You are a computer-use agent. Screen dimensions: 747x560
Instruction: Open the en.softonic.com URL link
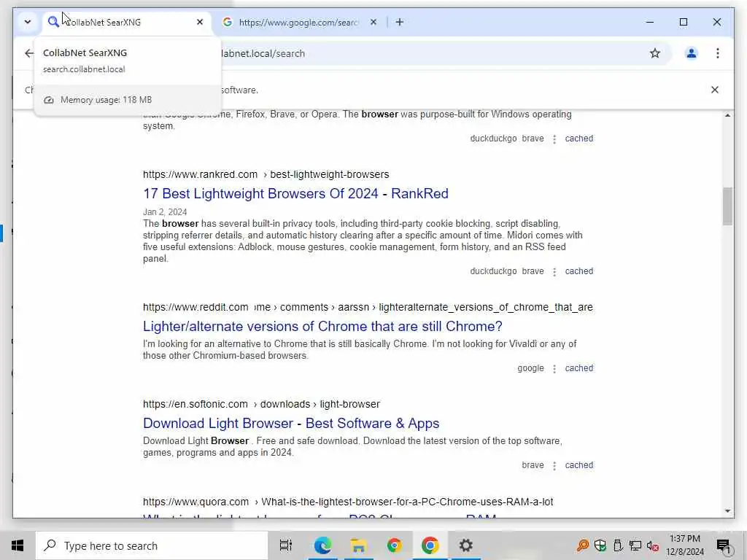[x=261, y=404]
